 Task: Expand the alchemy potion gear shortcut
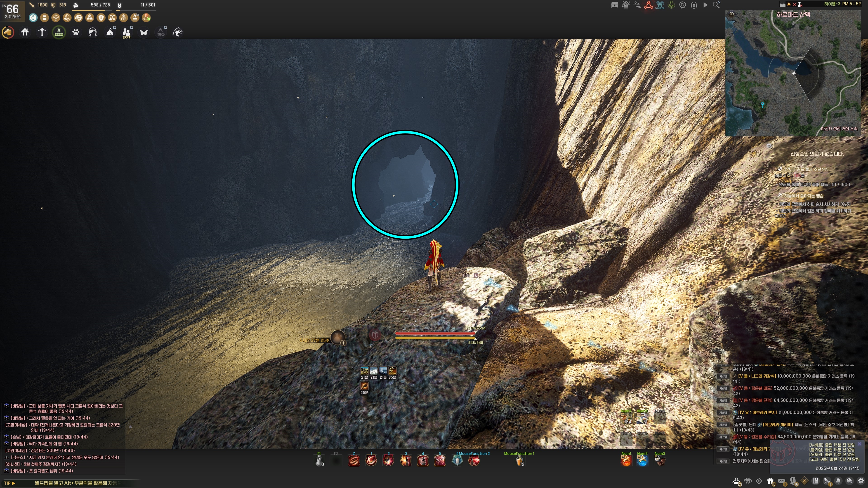(161, 32)
